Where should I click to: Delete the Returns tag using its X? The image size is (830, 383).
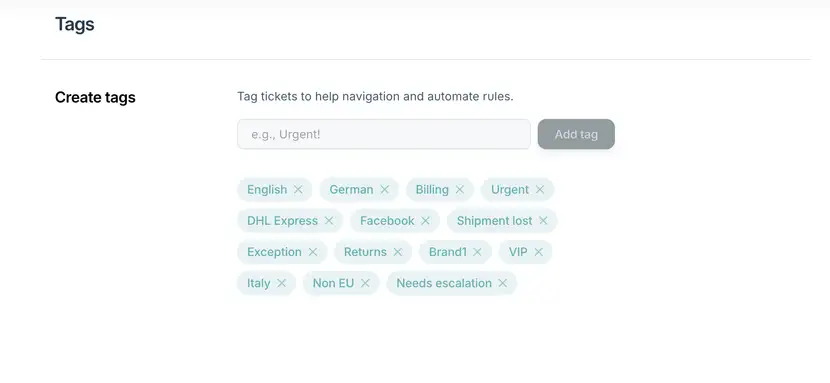tap(398, 252)
